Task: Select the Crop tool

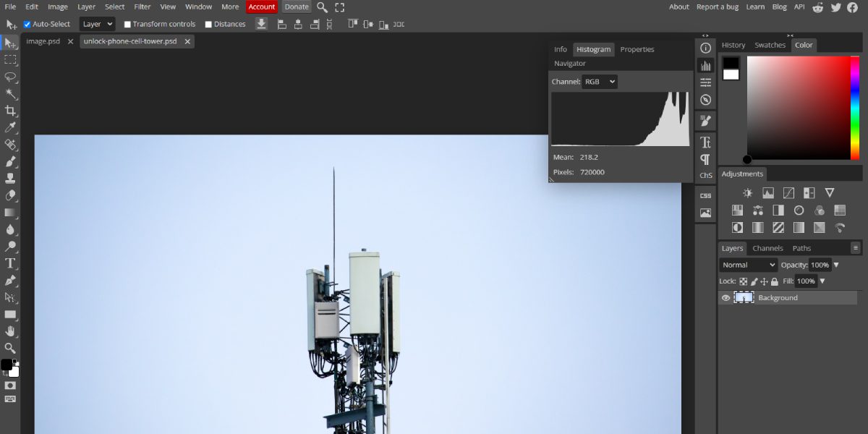Action: tap(10, 111)
